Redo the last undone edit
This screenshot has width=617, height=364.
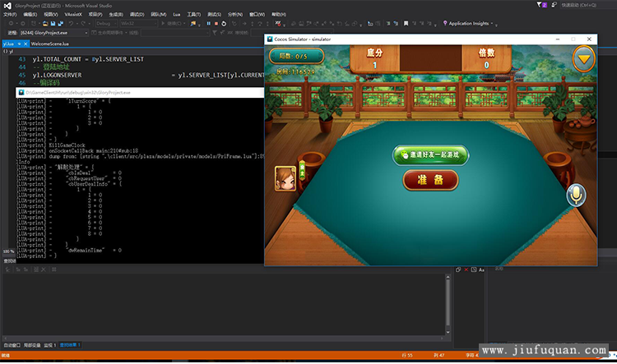83,24
